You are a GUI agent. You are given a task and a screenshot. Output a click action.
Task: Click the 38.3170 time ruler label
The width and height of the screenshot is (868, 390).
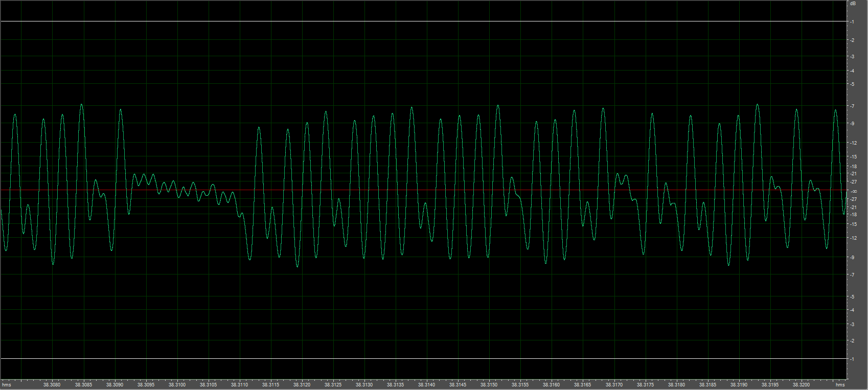614,385
